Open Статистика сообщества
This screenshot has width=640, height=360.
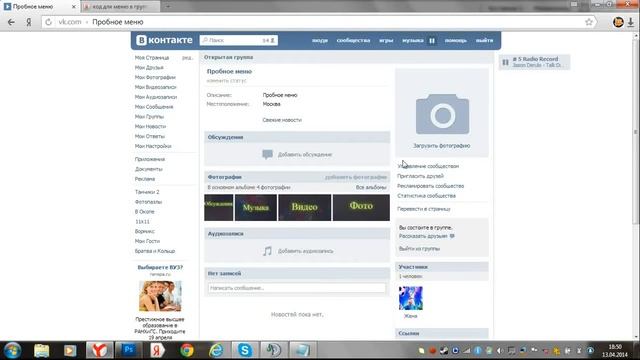tap(426, 196)
